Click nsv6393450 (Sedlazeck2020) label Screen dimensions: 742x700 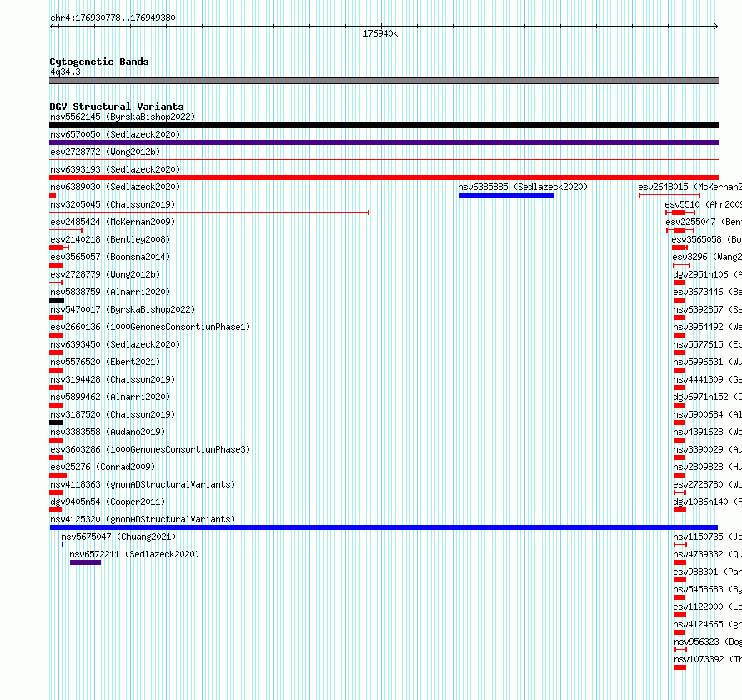(115, 344)
